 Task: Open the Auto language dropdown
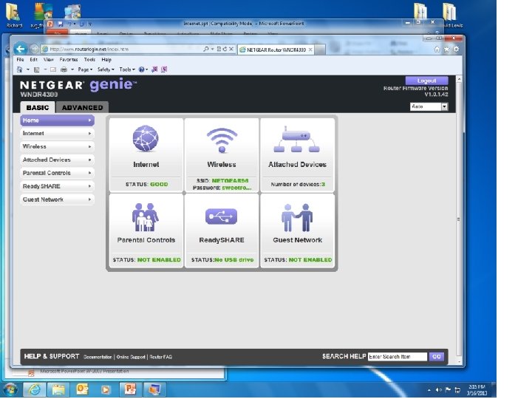pyautogui.click(x=429, y=106)
